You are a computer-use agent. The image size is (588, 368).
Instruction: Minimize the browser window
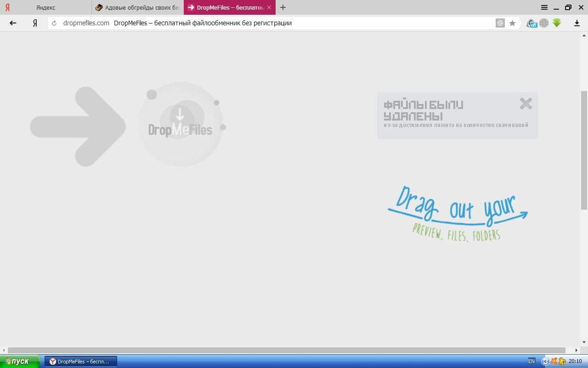pos(556,8)
